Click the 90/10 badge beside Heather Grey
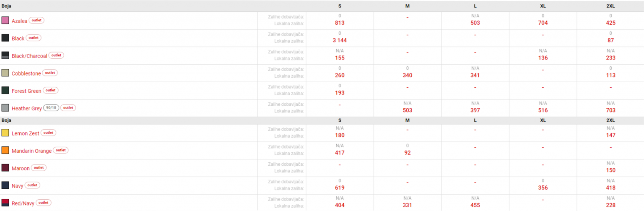 [x=51, y=108]
